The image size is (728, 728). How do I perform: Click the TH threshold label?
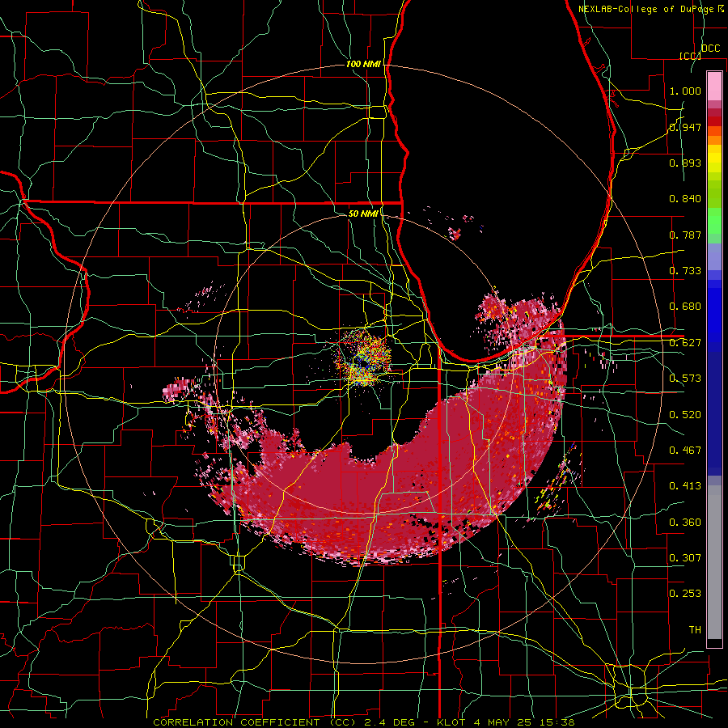coord(695,630)
